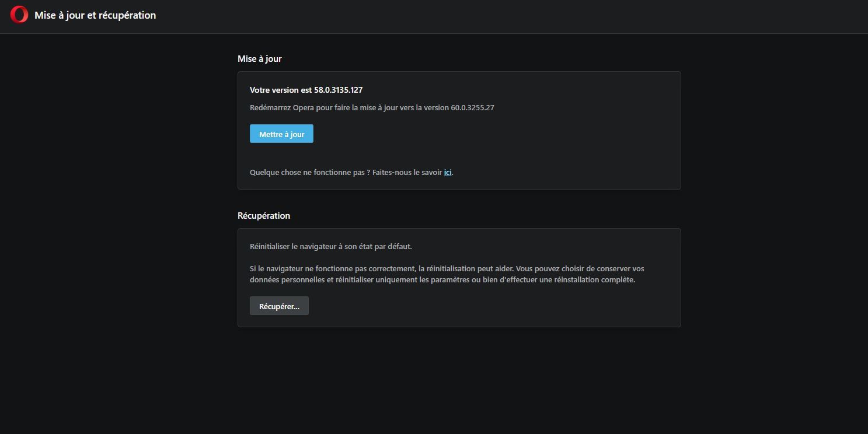Viewport: 868px width, 434px height.
Task: Click the blue 'Mettre à jour' button
Action: point(281,134)
